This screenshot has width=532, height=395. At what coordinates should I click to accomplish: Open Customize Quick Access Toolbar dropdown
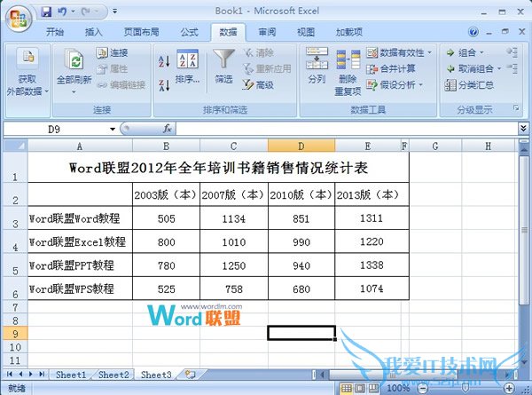tap(115, 12)
